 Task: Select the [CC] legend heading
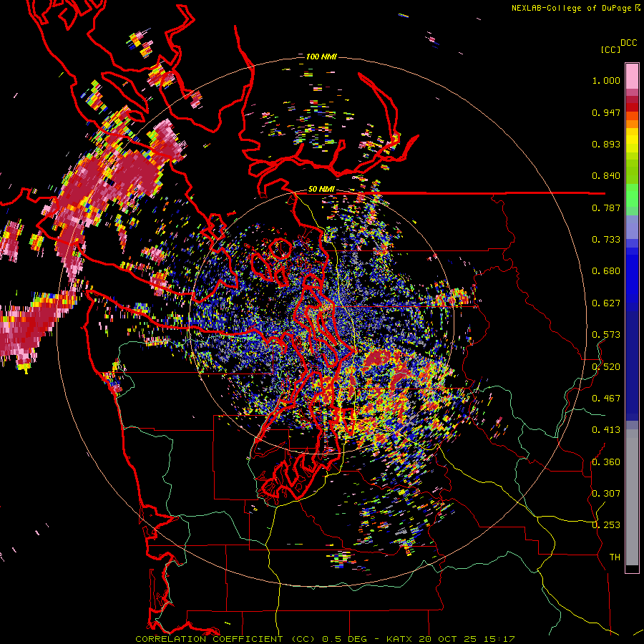point(610,49)
